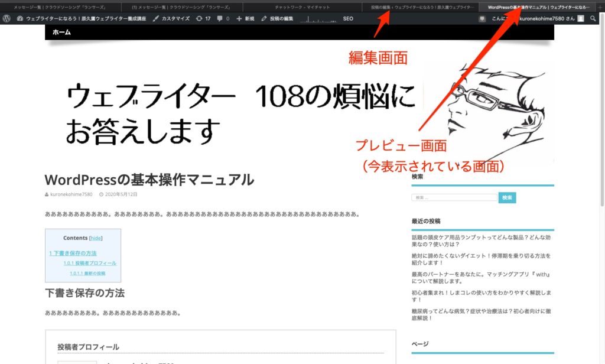Open the SEO admin bar menu
Viewport: 605px width, 364px height.
pos(348,18)
